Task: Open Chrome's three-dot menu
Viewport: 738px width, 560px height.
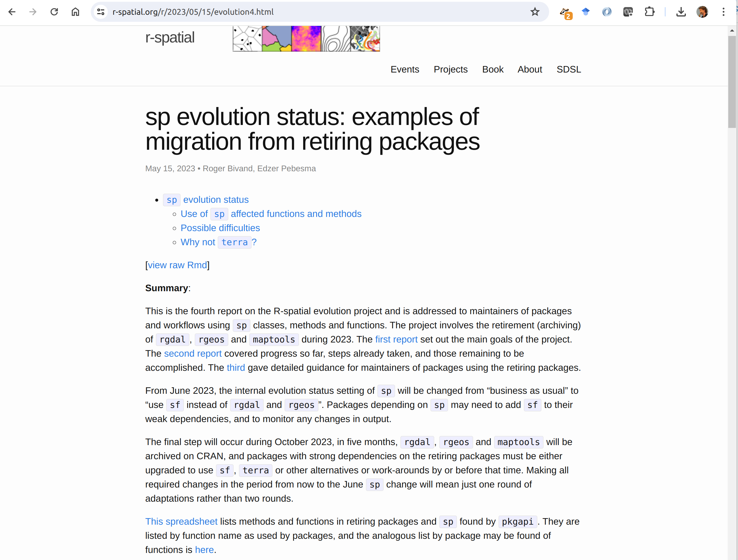Action: pyautogui.click(x=723, y=12)
